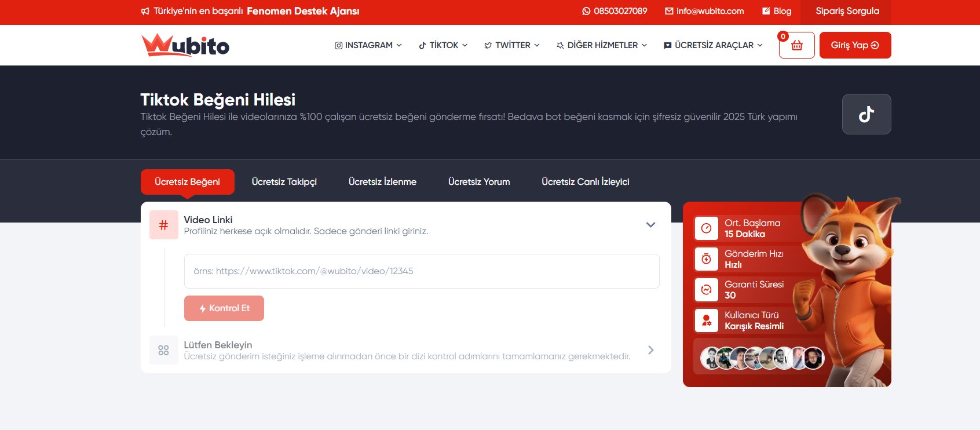Image resolution: width=980 pixels, height=430 pixels.
Task: Click the TikTok logo tile in header
Action: pos(866,114)
